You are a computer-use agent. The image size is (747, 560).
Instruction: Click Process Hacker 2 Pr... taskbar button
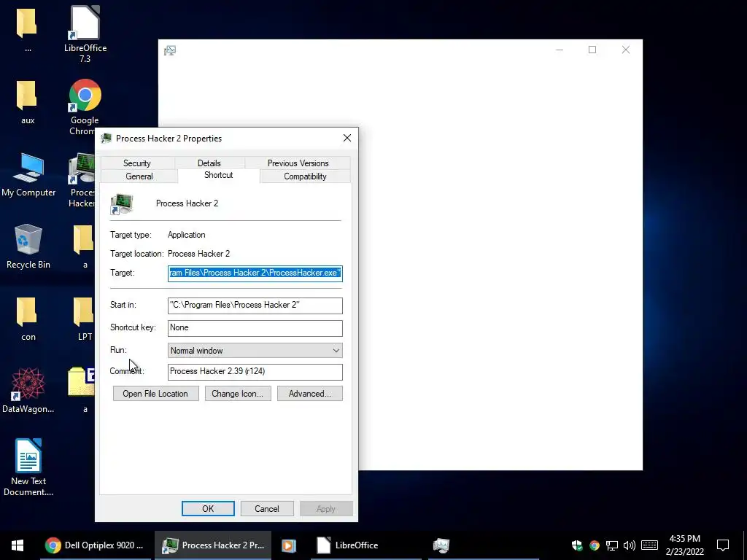click(x=213, y=545)
